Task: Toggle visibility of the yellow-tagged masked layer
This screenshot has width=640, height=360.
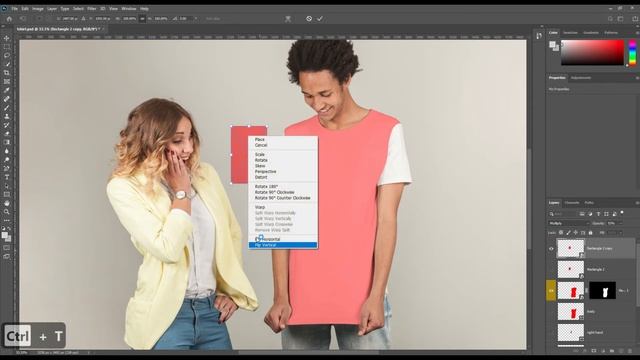Action: 551,291
